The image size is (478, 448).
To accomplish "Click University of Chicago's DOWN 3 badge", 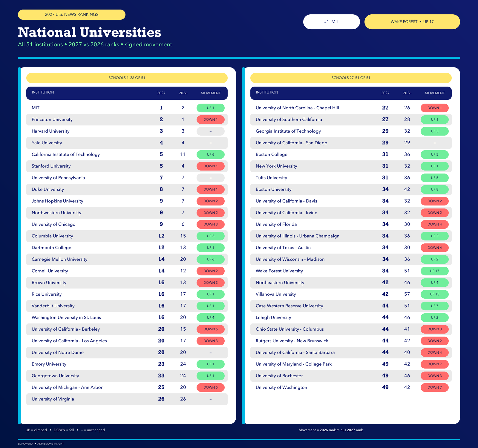I will [x=211, y=224].
